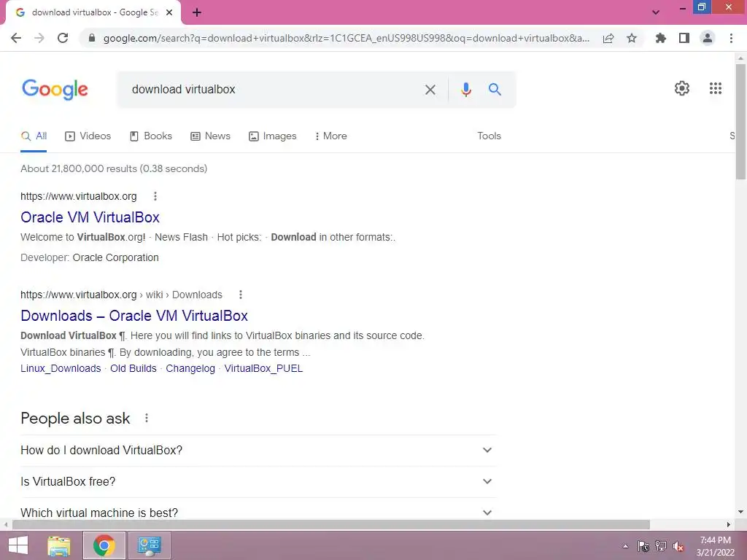Open Google settings gear
The height and width of the screenshot is (560, 747).
(x=682, y=88)
